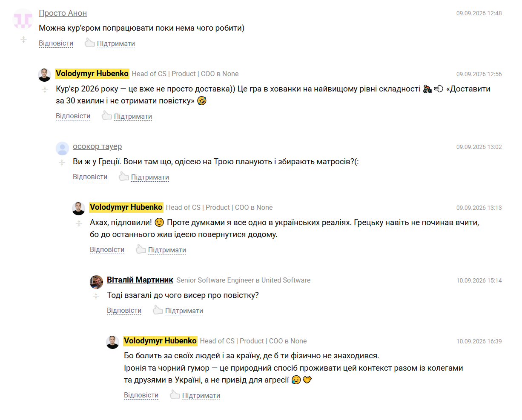The image size is (522, 420).
Task: Open Просто Анон's profile link
Action: tap(63, 13)
